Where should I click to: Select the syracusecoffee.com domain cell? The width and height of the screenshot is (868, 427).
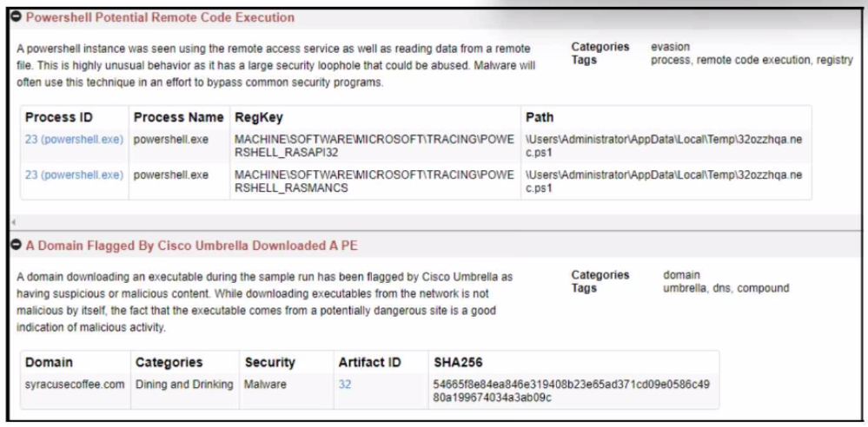coord(74,384)
